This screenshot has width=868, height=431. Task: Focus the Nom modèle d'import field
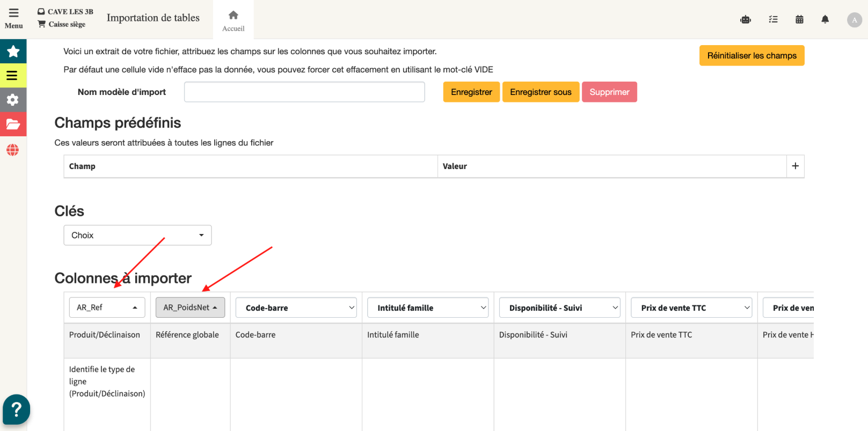(304, 92)
